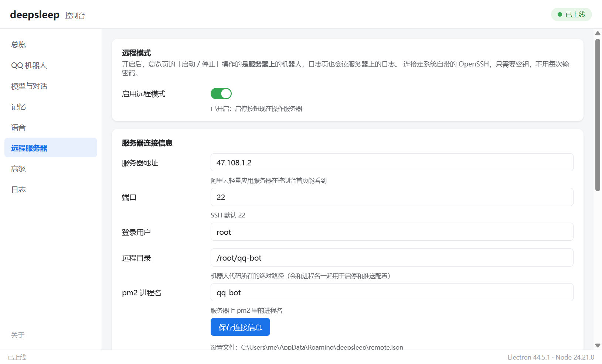
Task: Click the 已上线 status badge
Action: [x=571, y=14]
